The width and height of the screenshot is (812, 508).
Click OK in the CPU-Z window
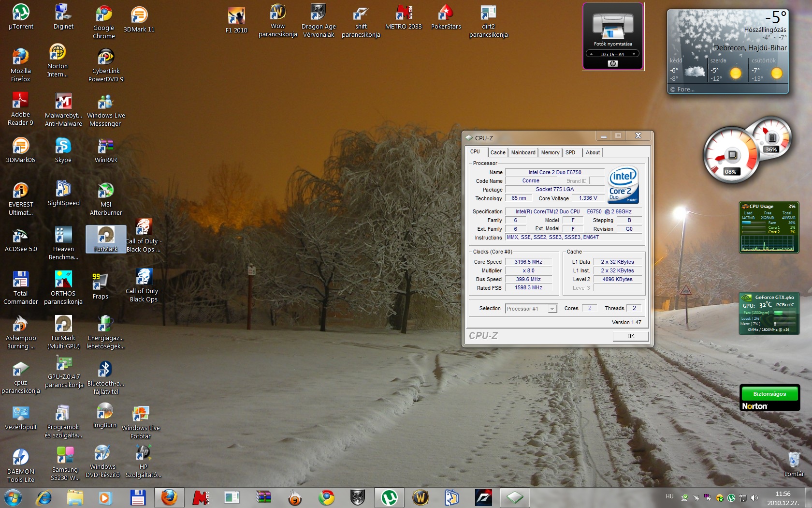[631, 336]
